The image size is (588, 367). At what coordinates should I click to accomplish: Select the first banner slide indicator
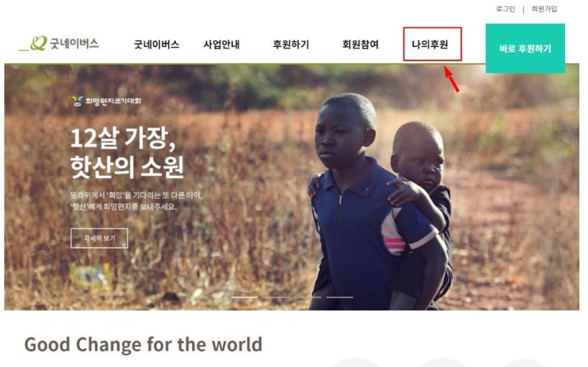244,297
